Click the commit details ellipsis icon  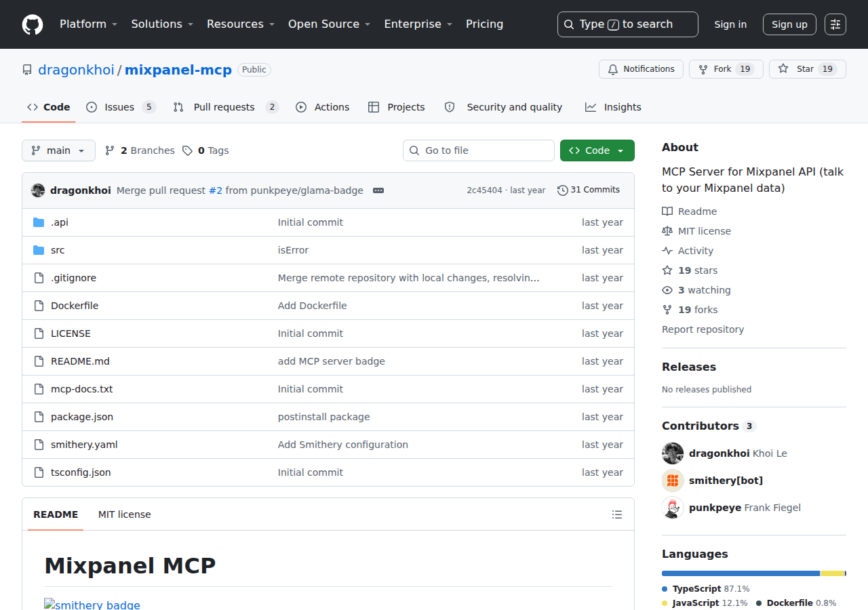tap(378, 190)
